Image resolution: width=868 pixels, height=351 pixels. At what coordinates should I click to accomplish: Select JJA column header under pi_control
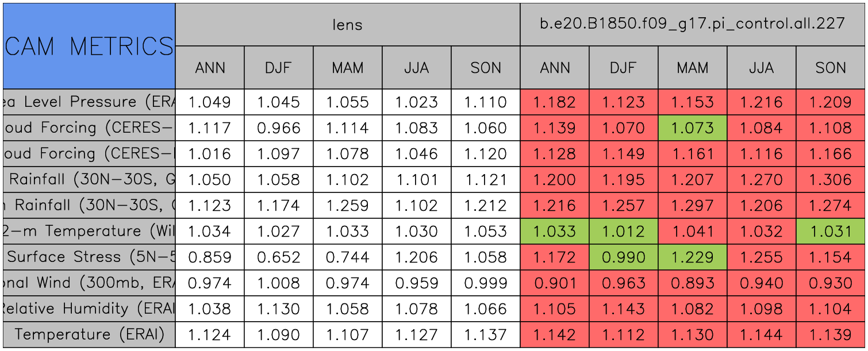click(x=762, y=68)
